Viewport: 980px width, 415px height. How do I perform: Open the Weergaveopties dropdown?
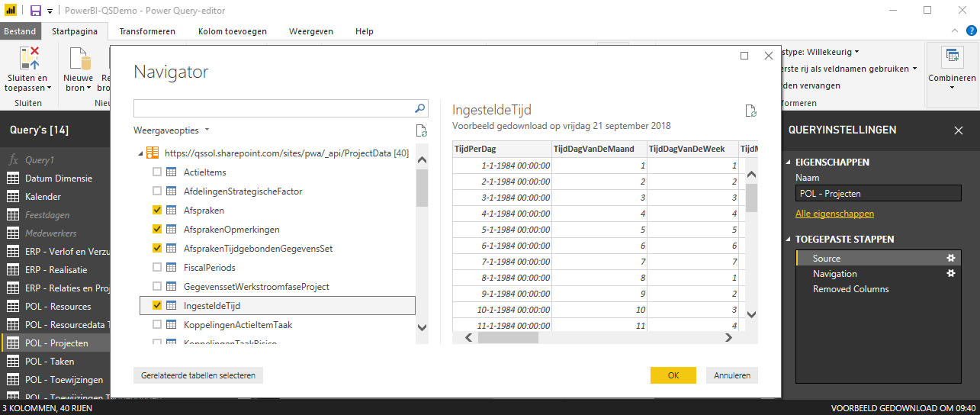tap(172, 130)
